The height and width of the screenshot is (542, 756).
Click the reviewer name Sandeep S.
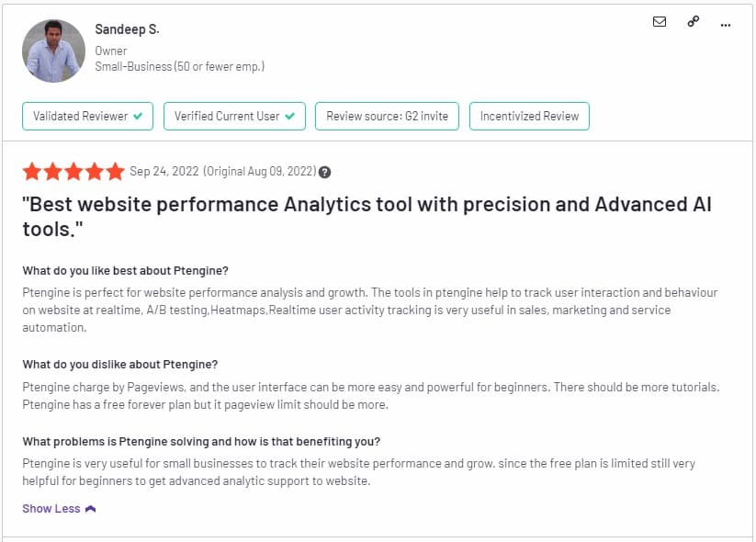coord(127,29)
